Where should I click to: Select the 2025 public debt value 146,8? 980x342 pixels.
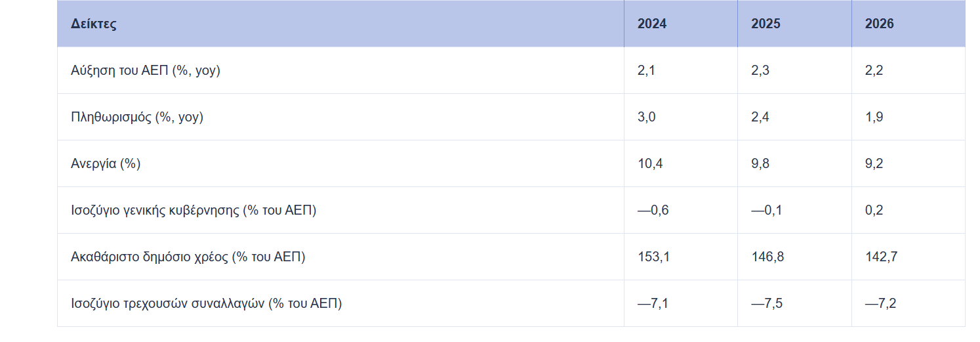pos(767,257)
